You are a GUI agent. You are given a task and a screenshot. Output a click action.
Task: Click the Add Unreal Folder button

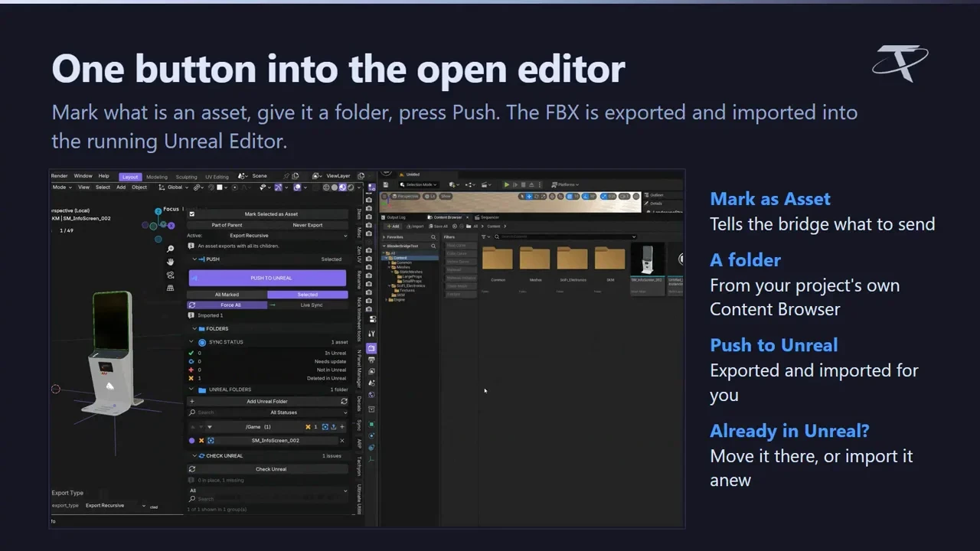point(267,401)
